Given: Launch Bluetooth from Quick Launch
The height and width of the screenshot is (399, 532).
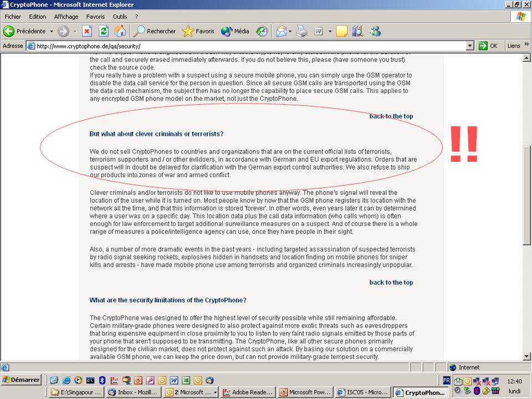Looking at the screenshot, I should click(102, 380).
